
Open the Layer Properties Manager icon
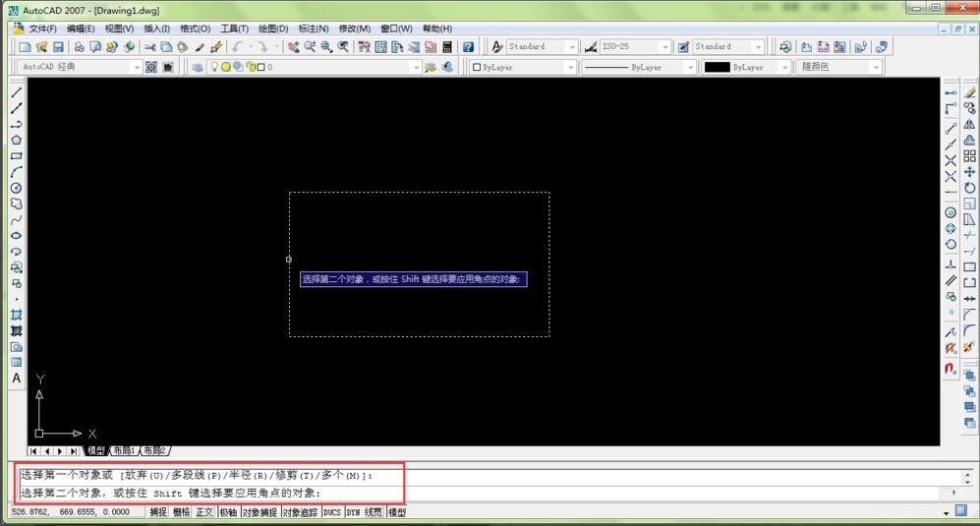point(198,67)
